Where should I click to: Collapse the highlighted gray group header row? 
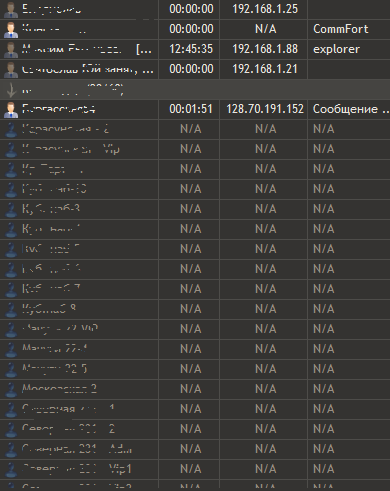(x=195, y=90)
